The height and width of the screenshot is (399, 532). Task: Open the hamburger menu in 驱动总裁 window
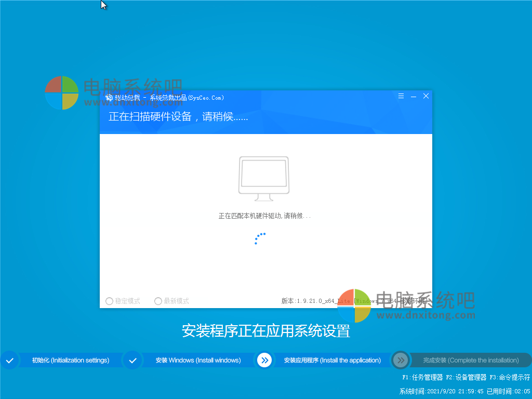tap(401, 96)
